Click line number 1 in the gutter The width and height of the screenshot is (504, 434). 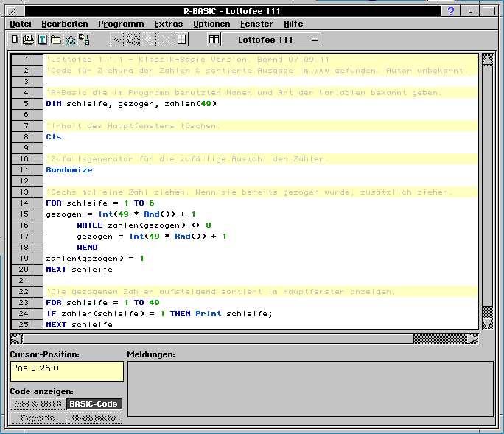[22, 60]
